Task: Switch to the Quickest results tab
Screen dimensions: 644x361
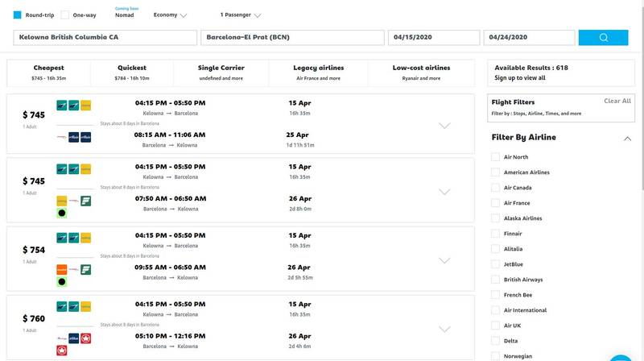Action: point(131,73)
